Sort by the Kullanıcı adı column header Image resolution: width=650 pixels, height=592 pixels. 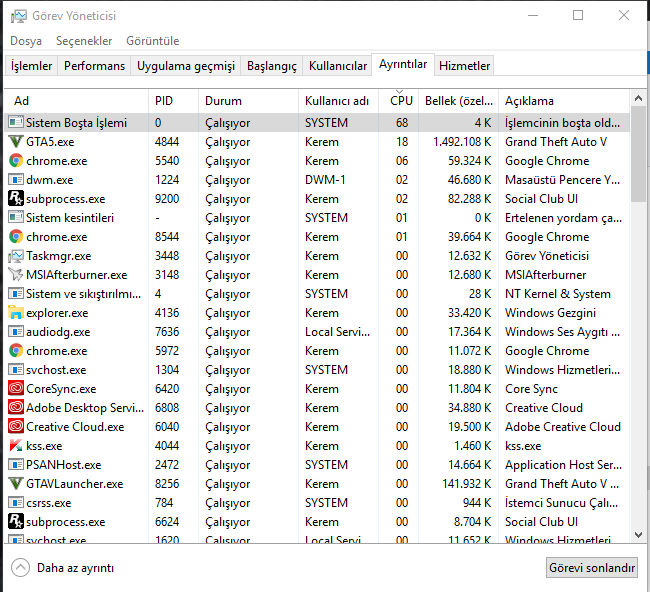pyautogui.click(x=338, y=101)
